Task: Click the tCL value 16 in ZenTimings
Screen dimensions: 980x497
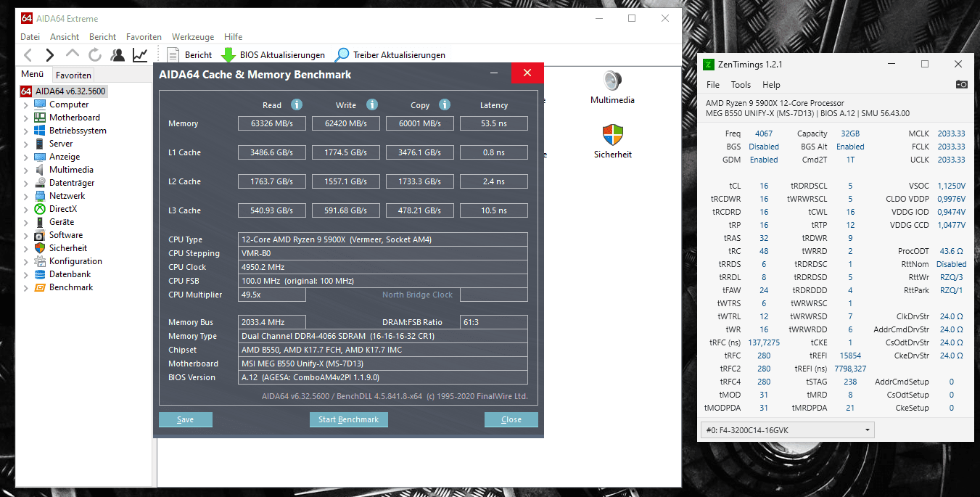Action: tap(764, 186)
